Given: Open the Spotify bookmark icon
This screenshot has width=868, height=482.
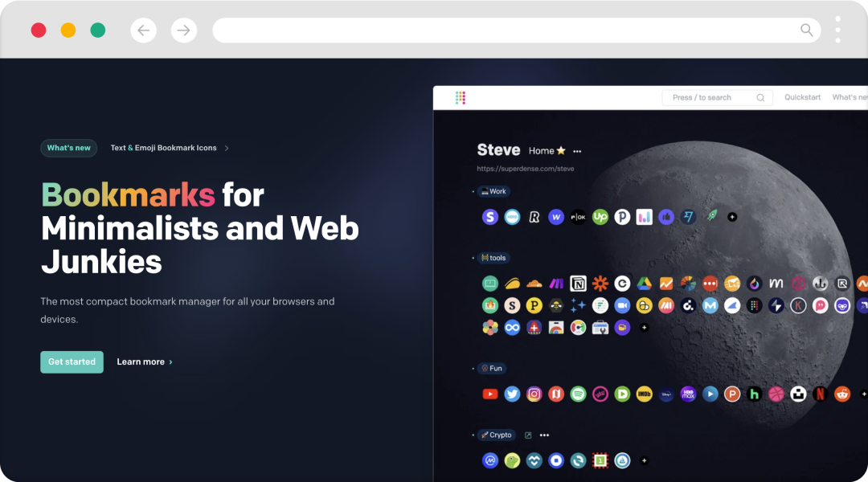Looking at the screenshot, I should pyautogui.click(x=578, y=394).
